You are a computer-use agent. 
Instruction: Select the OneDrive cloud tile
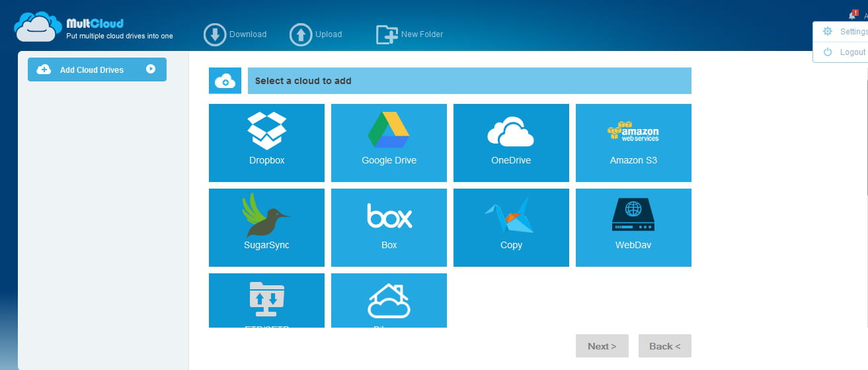tap(511, 142)
